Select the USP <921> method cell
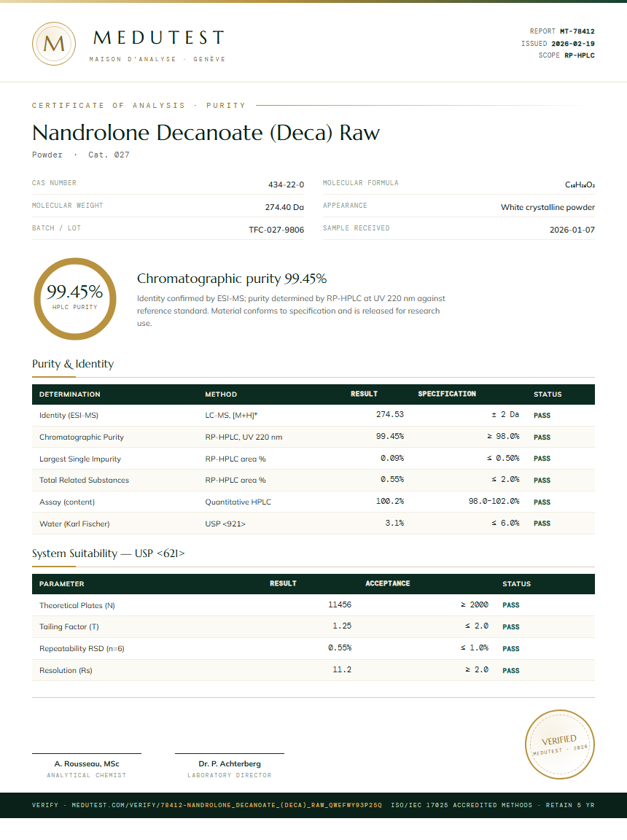Image resolution: width=627 pixels, height=840 pixels. tap(225, 524)
